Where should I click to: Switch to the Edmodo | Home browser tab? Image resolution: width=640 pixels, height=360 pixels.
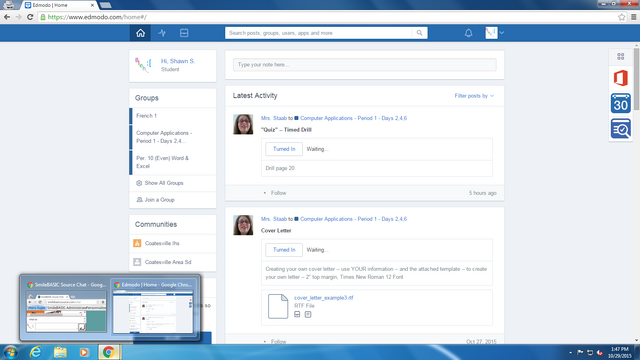click(x=60, y=5)
